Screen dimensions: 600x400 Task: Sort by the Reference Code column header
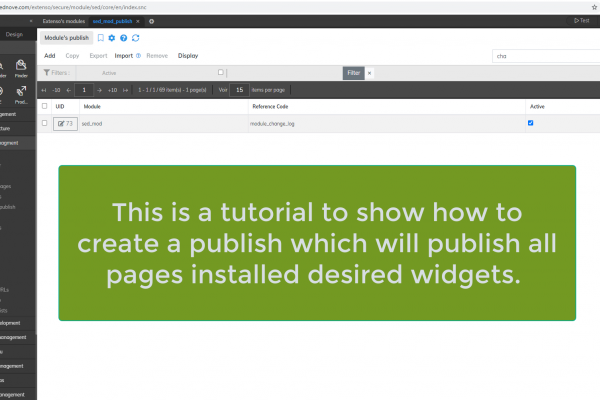(270, 106)
